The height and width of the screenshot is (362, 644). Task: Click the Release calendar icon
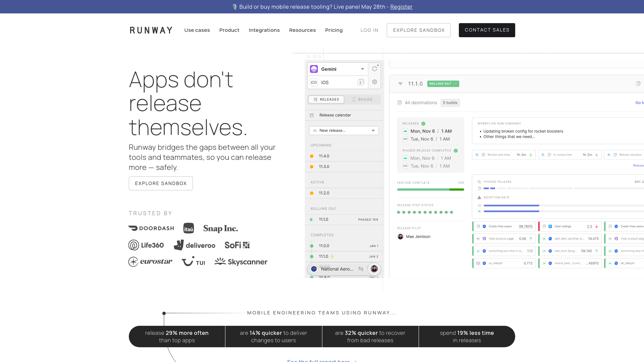[312, 115]
